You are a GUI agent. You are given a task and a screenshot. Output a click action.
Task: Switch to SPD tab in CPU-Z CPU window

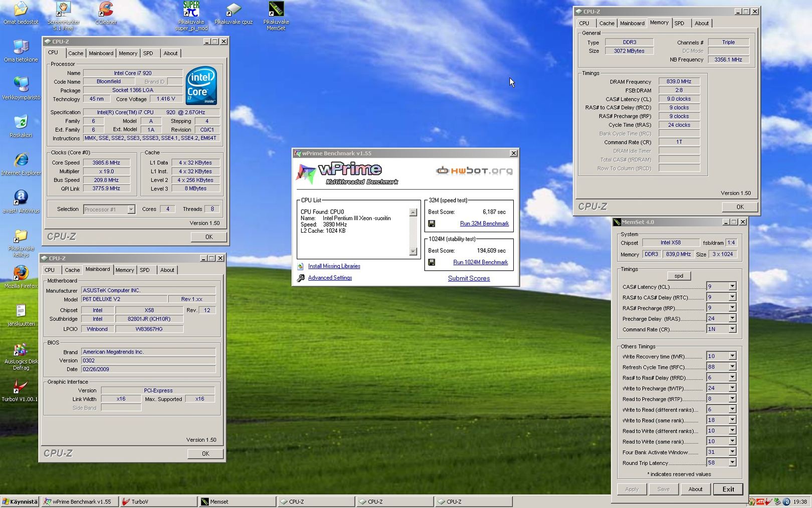[x=148, y=53]
